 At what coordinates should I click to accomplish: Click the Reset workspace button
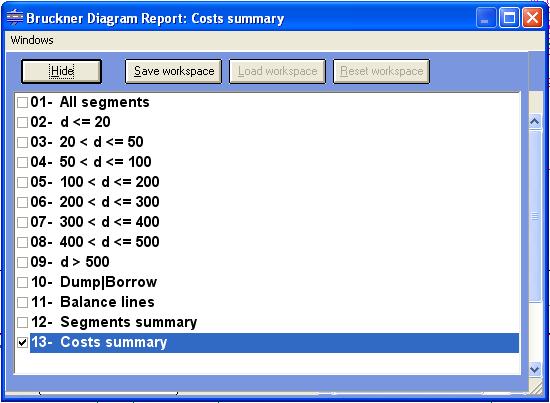tap(381, 71)
